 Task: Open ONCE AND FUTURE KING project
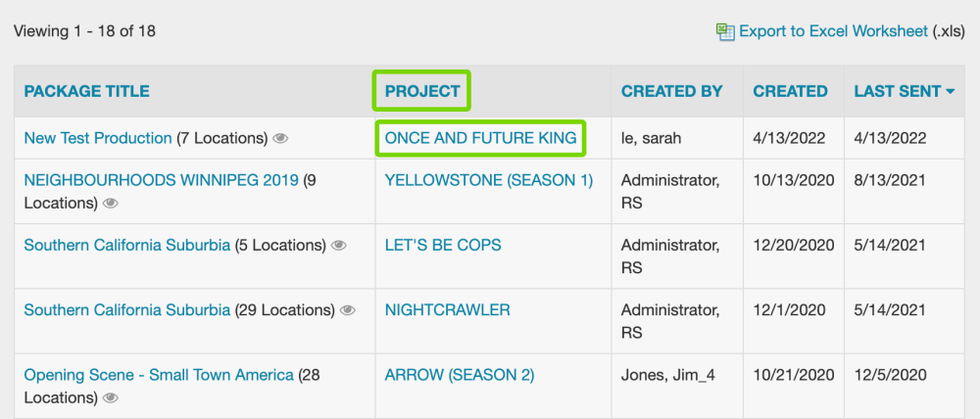[480, 138]
